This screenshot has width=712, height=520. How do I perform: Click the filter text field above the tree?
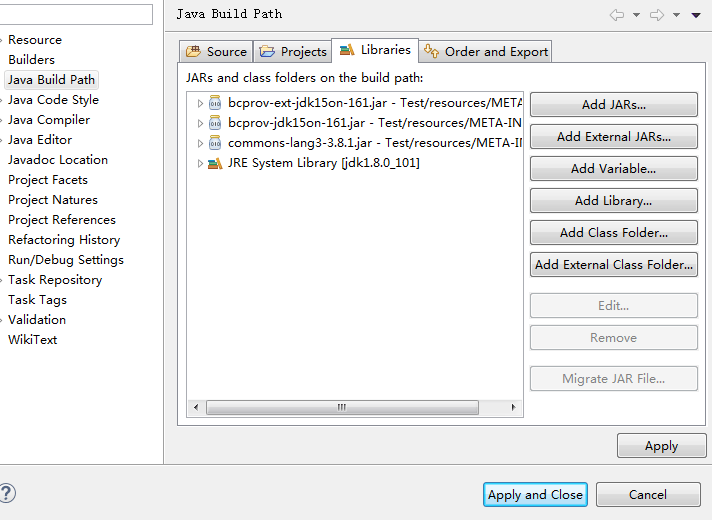(x=75, y=15)
